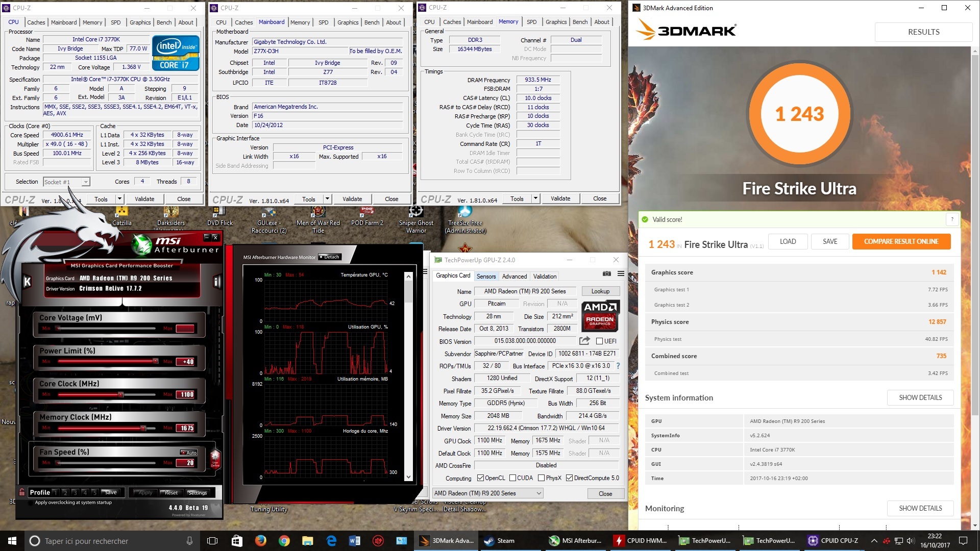This screenshot has height=551, width=980.
Task: Open the DVD Flick desktop icon
Action: click(x=220, y=216)
